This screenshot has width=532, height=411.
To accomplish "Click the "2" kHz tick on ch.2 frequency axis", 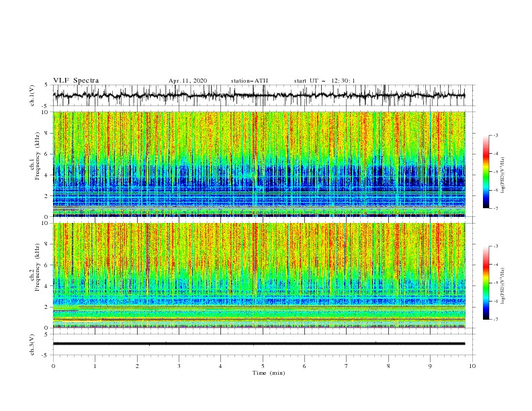I will coord(47,307).
